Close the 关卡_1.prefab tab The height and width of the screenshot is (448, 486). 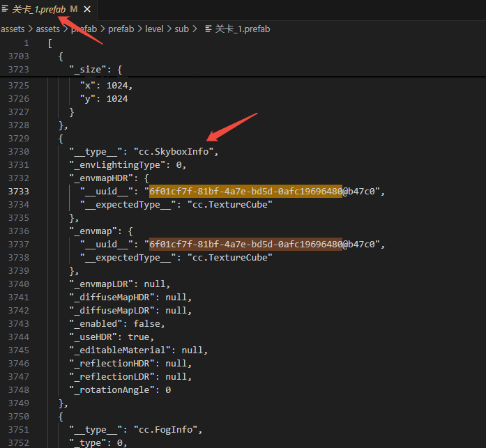tap(87, 10)
